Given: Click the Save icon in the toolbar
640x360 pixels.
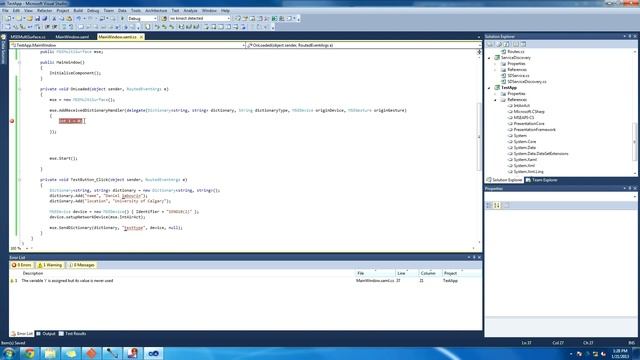Looking at the screenshot, I should (x=37, y=18).
